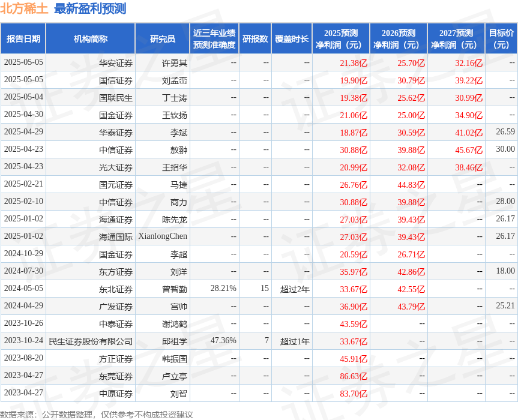Screen dimensions: 518x420
Task: Click the 研报数 column header
Action: pos(255,38)
